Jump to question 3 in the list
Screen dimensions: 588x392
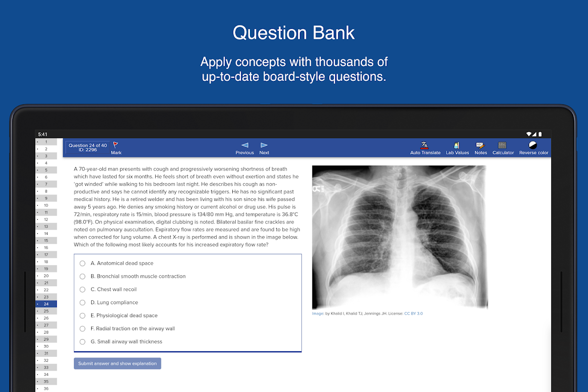click(46, 156)
